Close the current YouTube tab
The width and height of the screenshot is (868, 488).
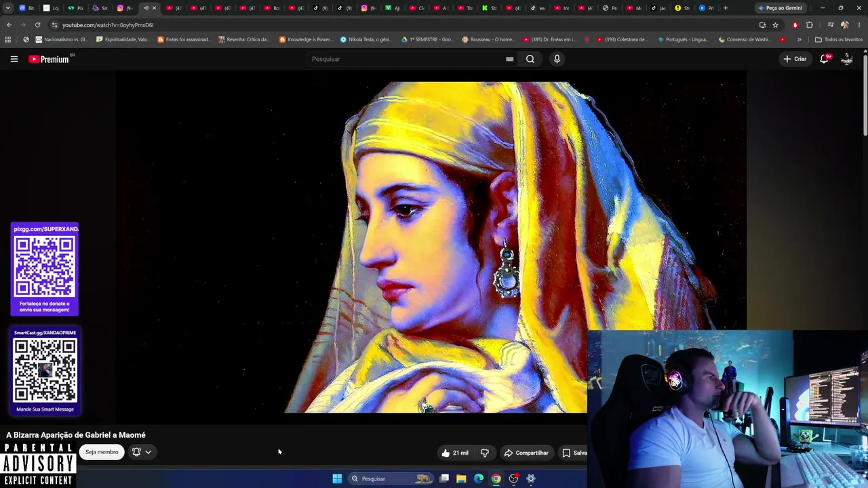click(x=154, y=8)
